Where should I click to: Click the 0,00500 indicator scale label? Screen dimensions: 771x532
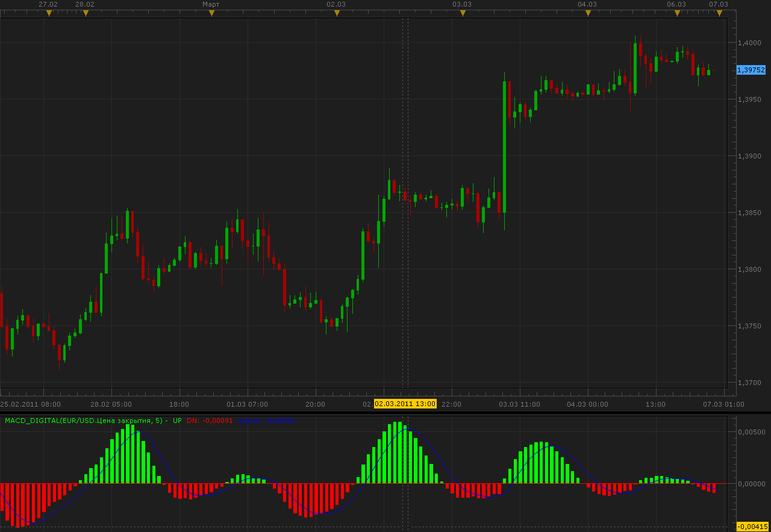[x=752, y=432]
